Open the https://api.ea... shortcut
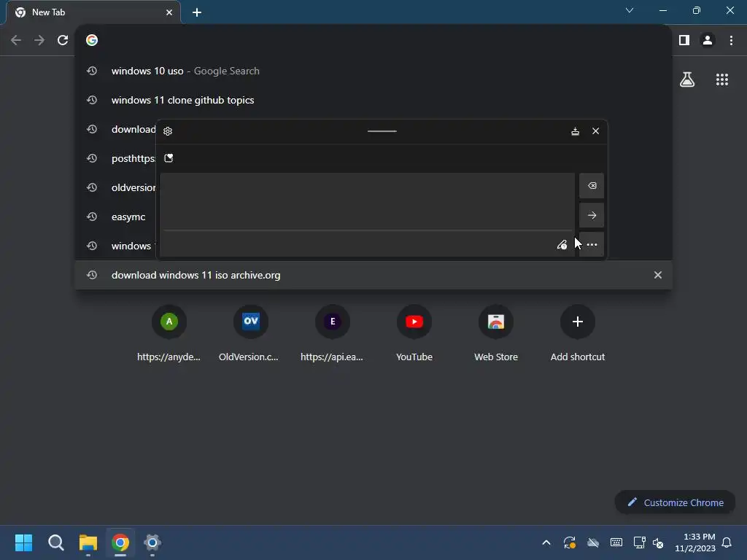 (x=332, y=333)
